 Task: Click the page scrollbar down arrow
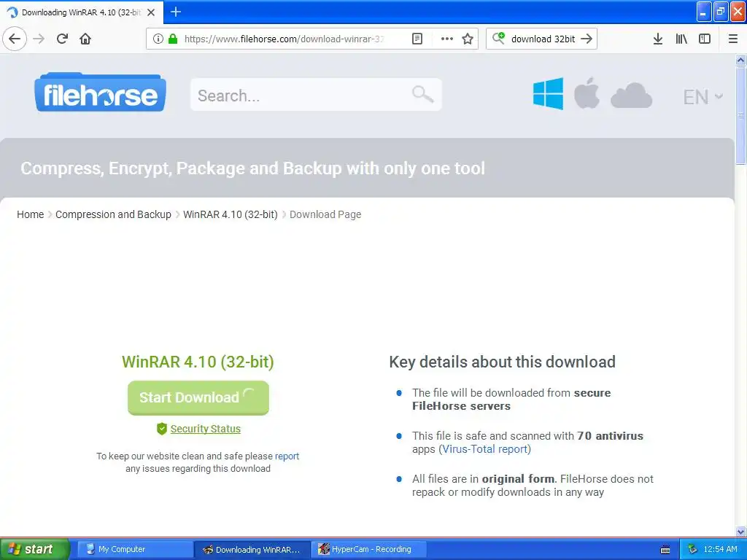pyautogui.click(x=740, y=532)
